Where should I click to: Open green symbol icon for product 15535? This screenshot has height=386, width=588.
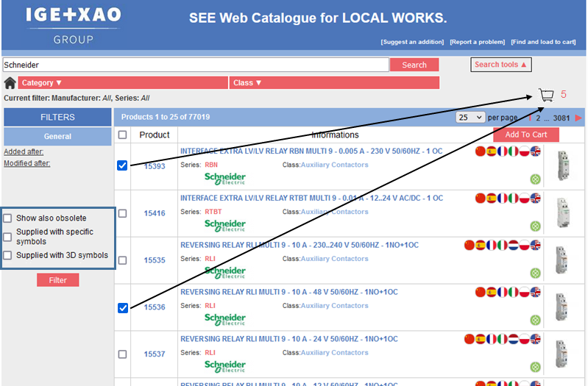pos(536,274)
